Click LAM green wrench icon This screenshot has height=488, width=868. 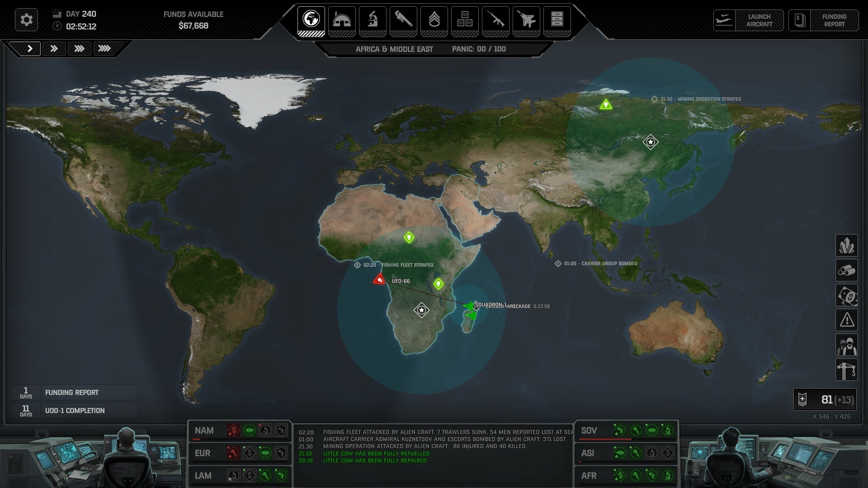pos(265,475)
